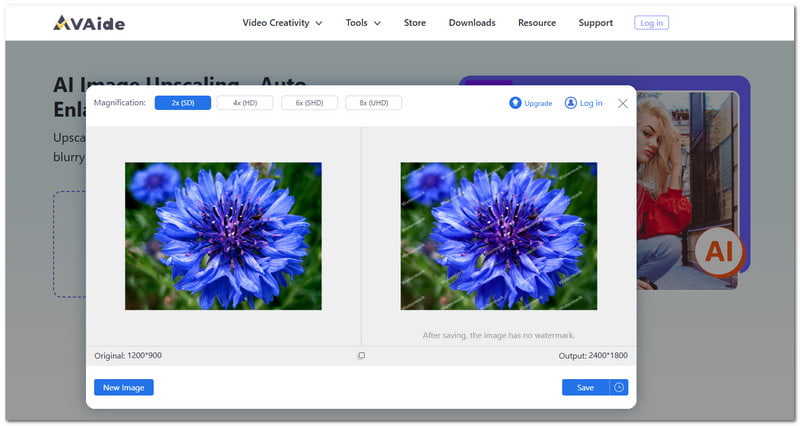Click the orange AI badge icon
The image size is (800, 426).
pyautogui.click(x=719, y=252)
